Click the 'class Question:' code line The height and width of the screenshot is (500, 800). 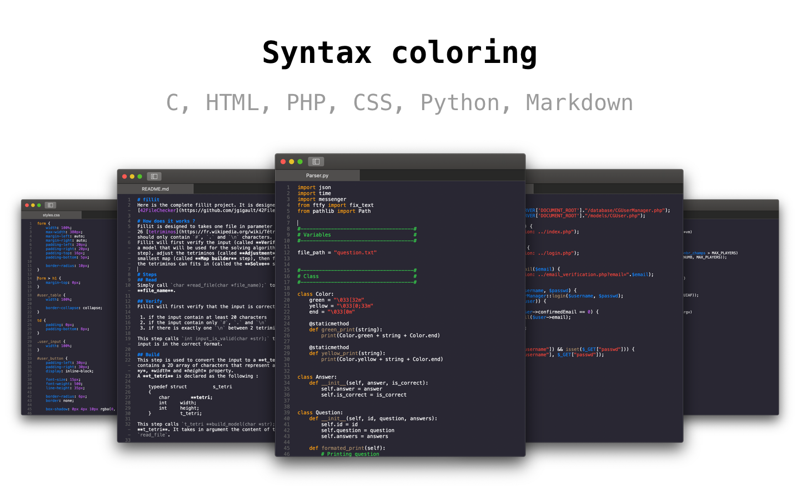(320, 412)
